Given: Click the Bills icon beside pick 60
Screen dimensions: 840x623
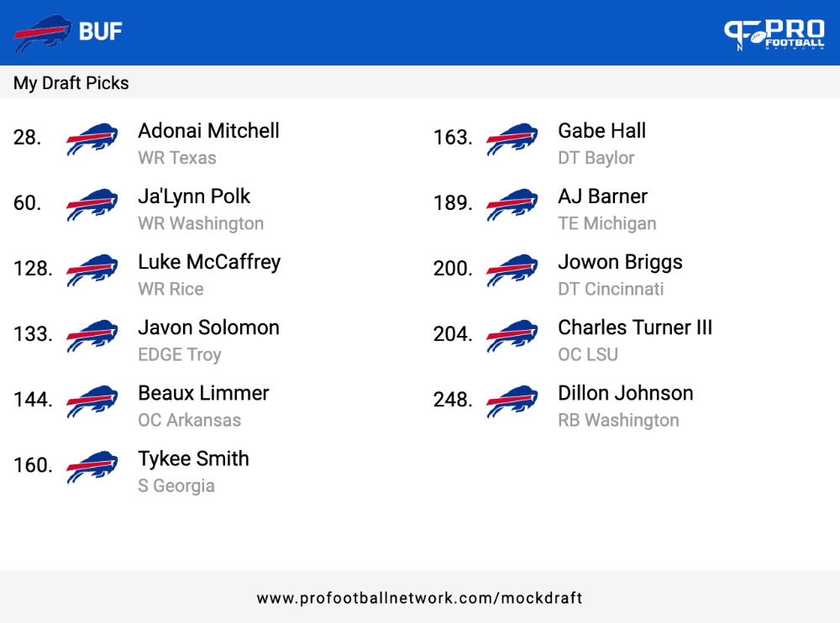Looking at the screenshot, I should 92,204.
